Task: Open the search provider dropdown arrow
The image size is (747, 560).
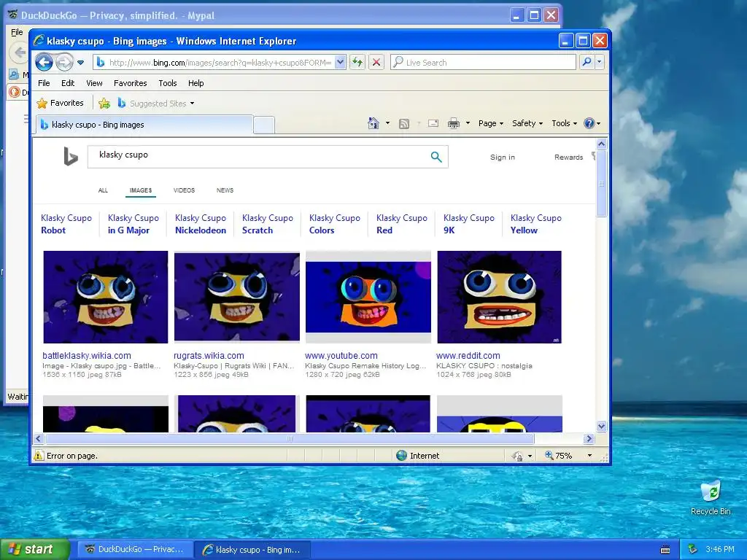Action: point(600,62)
